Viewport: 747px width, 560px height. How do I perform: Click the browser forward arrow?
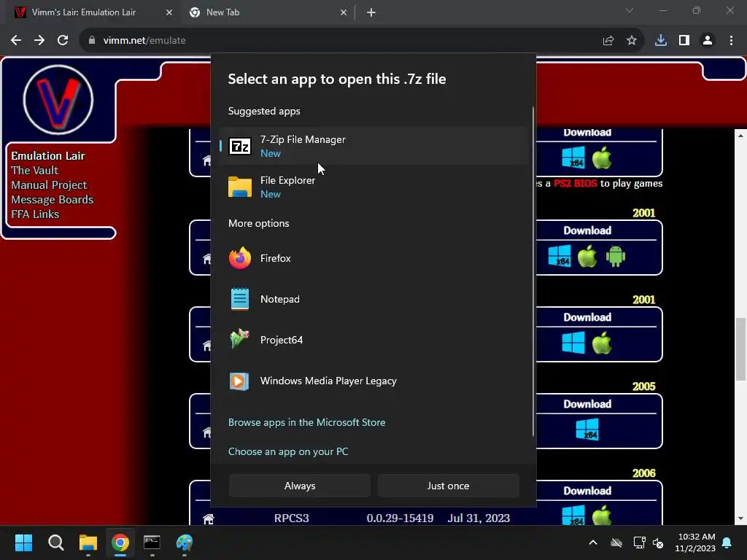pos(39,41)
